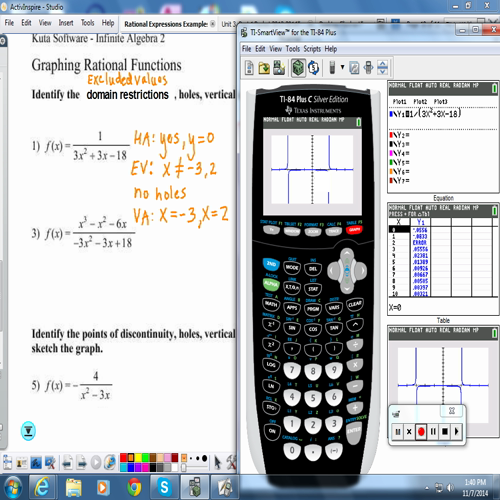Image resolution: width=500 pixels, height=500 pixels.
Task: Click the ENTER key on calculator
Action: coord(354,431)
